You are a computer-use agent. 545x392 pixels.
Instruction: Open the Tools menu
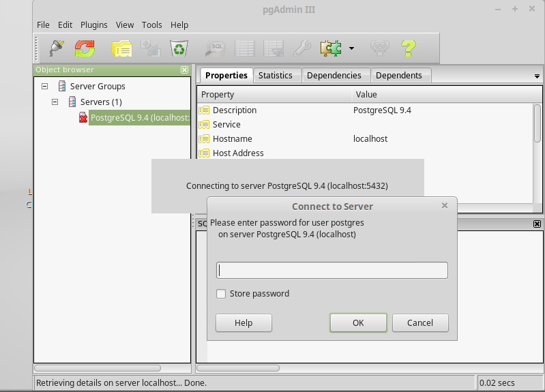(x=152, y=25)
